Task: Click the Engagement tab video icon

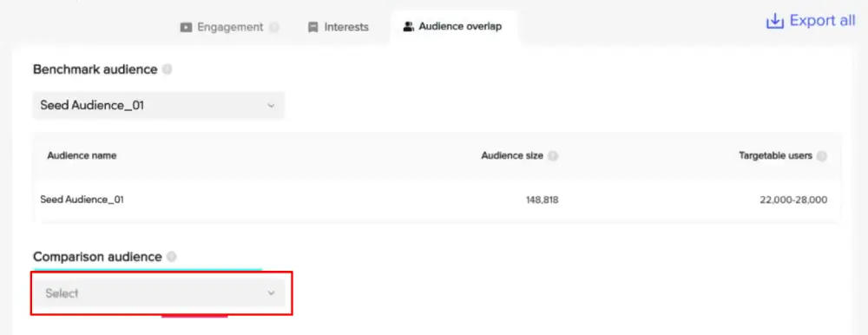Action: (x=186, y=27)
